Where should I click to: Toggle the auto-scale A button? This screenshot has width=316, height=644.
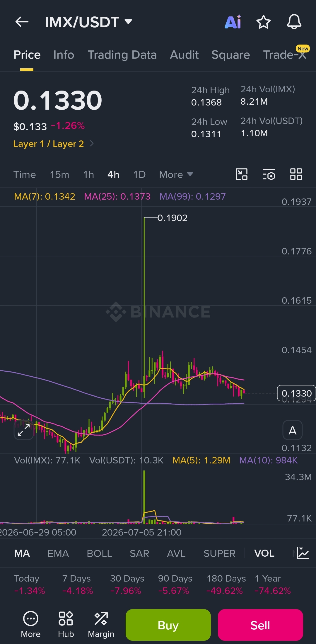click(293, 430)
